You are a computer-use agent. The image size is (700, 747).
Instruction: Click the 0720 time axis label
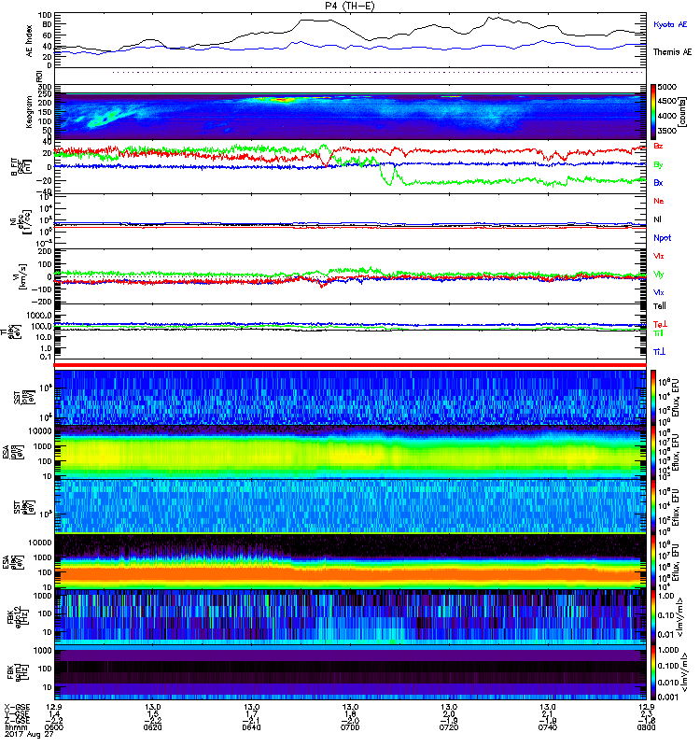[449, 727]
